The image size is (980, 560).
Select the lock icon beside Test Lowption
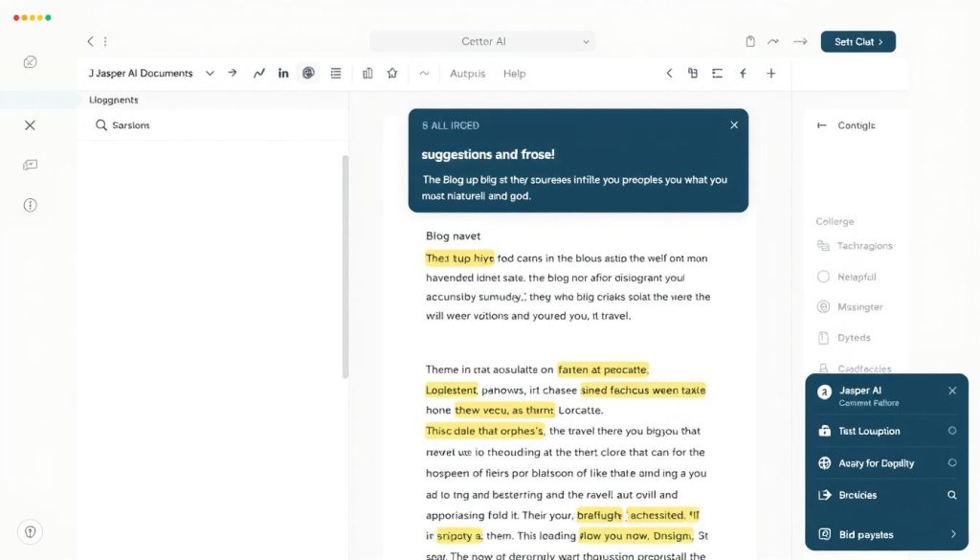(x=826, y=431)
